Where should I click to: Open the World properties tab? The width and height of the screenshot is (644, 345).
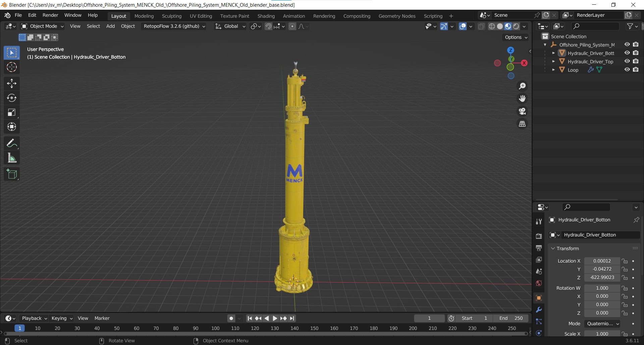click(x=539, y=283)
